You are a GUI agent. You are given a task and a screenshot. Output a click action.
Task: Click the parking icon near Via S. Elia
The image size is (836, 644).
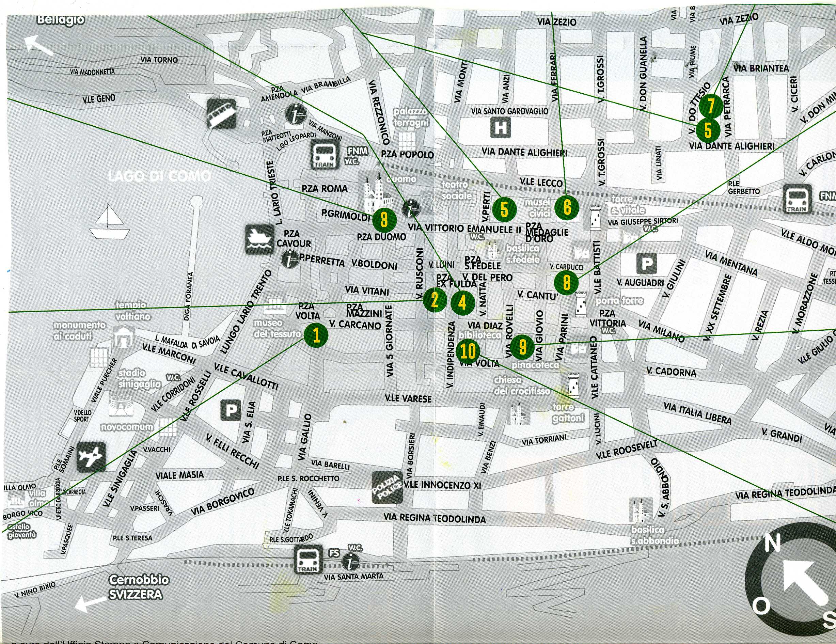[x=231, y=411]
